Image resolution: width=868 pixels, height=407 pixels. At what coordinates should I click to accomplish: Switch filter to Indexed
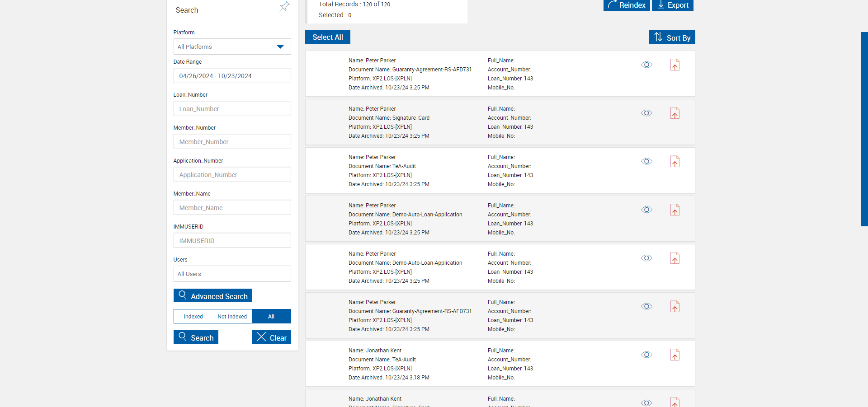click(x=193, y=316)
